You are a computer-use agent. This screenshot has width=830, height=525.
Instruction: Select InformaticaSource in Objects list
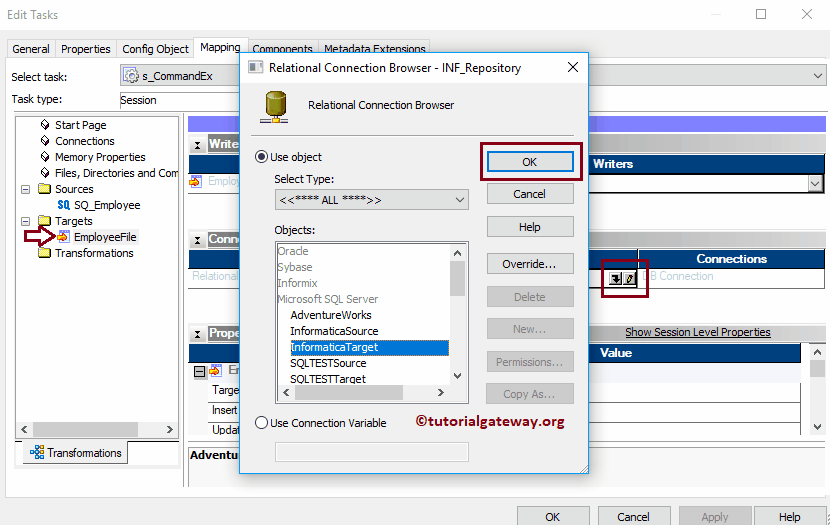pyautogui.click(x=334, y=331)
